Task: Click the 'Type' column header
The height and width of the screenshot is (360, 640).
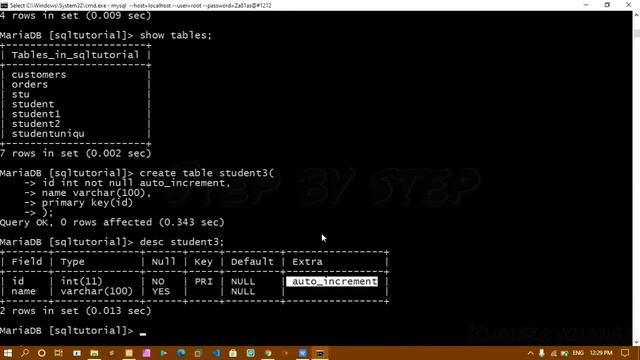Action: click(x=73, y=262)
